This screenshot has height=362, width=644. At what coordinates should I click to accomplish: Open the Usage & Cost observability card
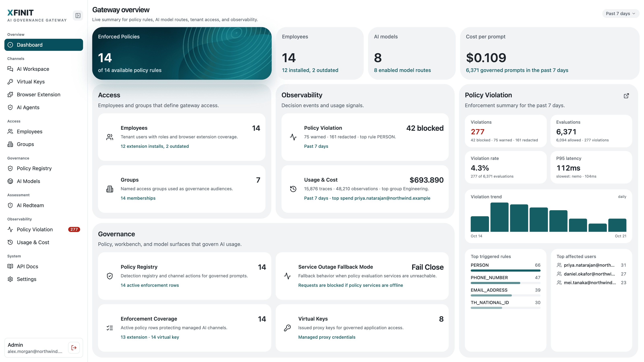click(365, 189)
